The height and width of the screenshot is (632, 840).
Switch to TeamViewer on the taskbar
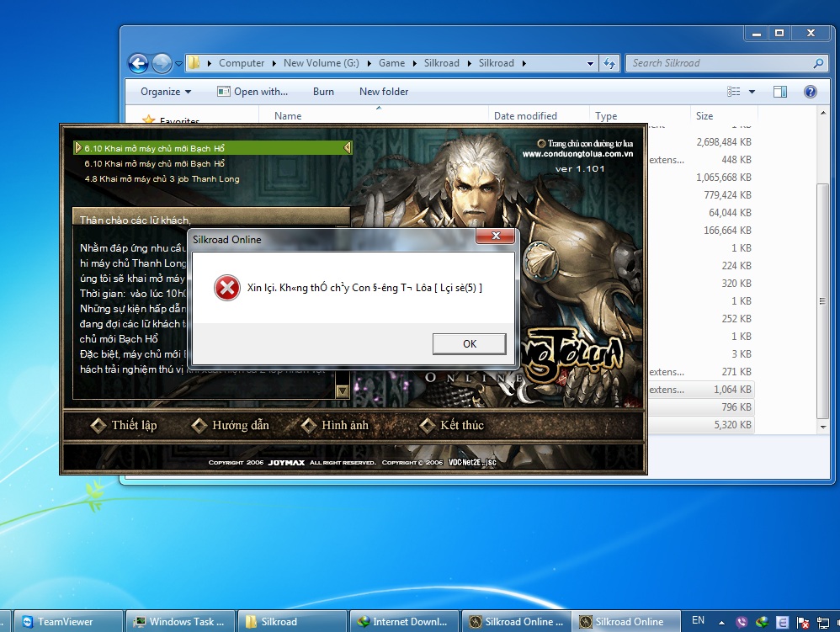click(68, 621)
